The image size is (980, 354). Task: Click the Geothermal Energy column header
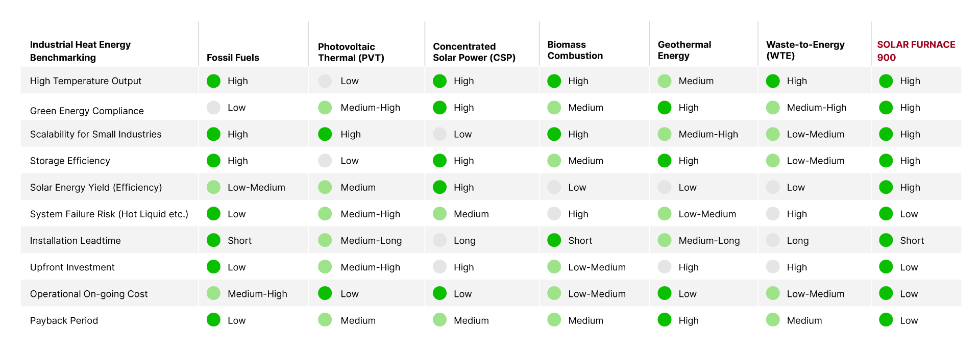pos(684,50)
